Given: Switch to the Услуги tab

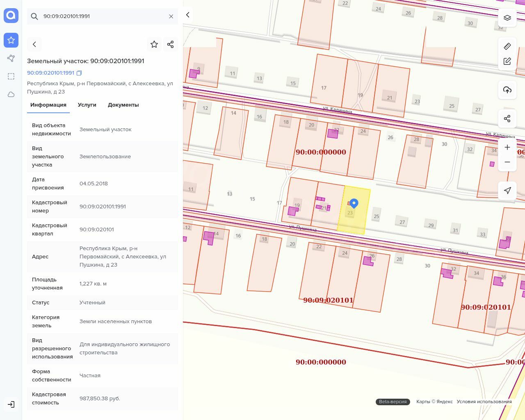Looking at the screenshot, I should click(x=87, y=105).
